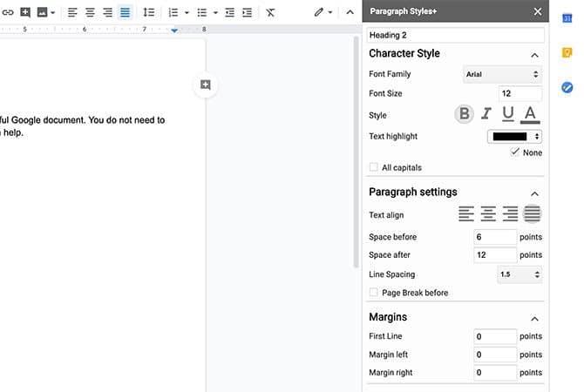This screenshot has width=584, height=392.
Task: Click the add comment icon beside the page
Action: [206, 85]
